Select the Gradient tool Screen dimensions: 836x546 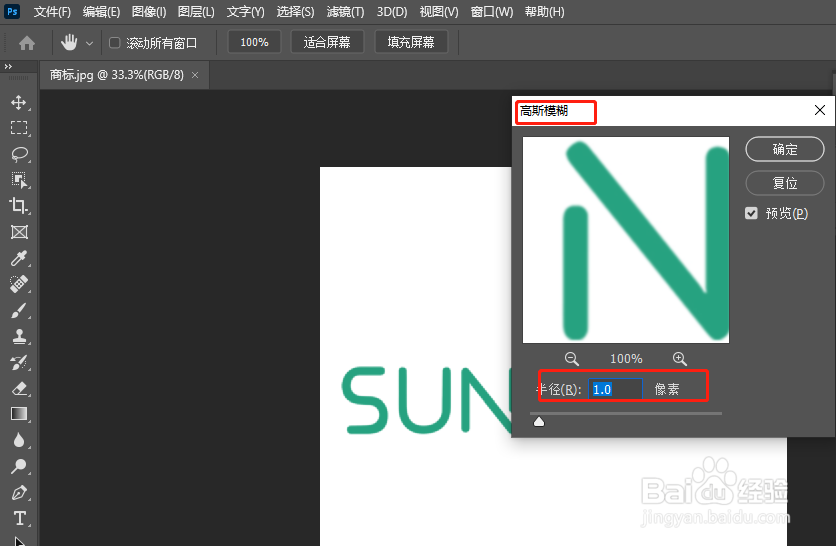pos(19,414)
